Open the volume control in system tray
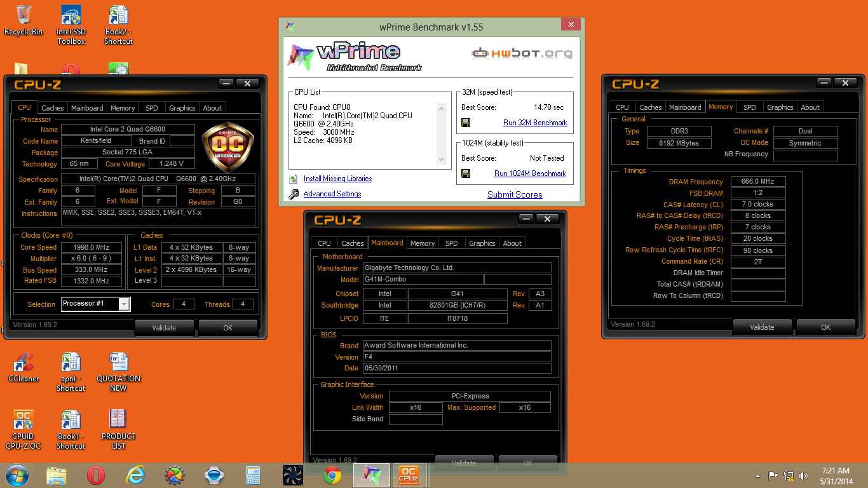The height and width of the screenshot is (488, 868). [804, 475]
